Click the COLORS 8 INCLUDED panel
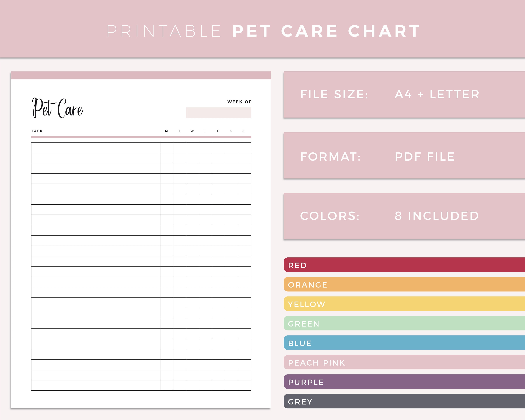This screenshot has height=420, width=525. coord(404,216)
